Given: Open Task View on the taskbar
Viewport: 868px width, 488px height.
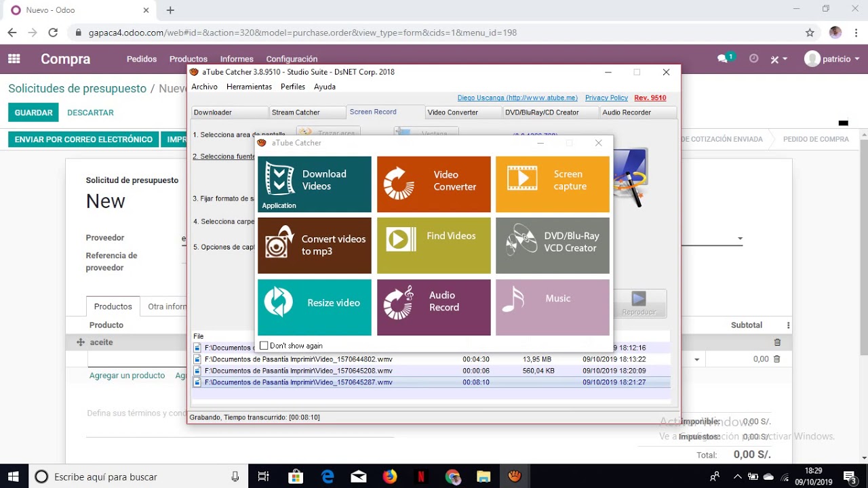Looking at the screenshot, I should [x=264, y=476].
